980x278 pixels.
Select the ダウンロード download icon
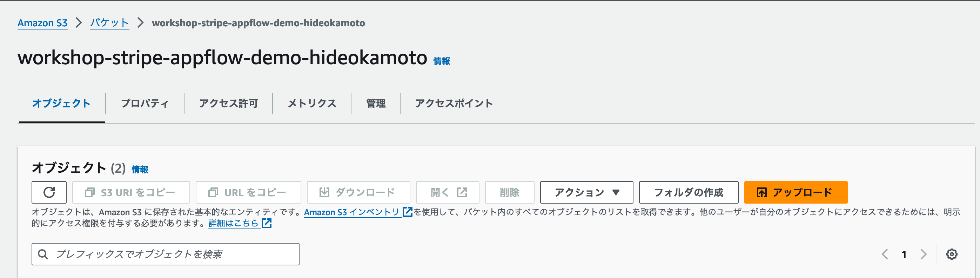(325, 192)
